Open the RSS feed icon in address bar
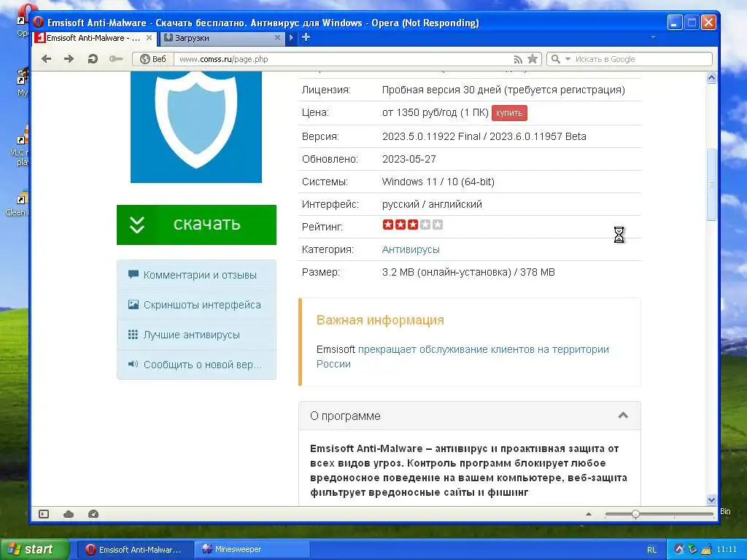This screenshot has width=747, height=560. [x=518, y=60]
